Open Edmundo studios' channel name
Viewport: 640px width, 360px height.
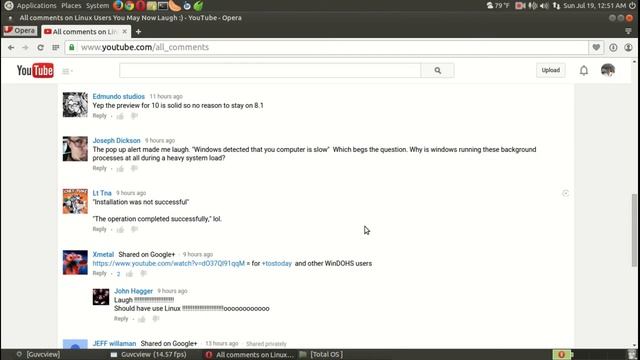[x=118, y=96]
